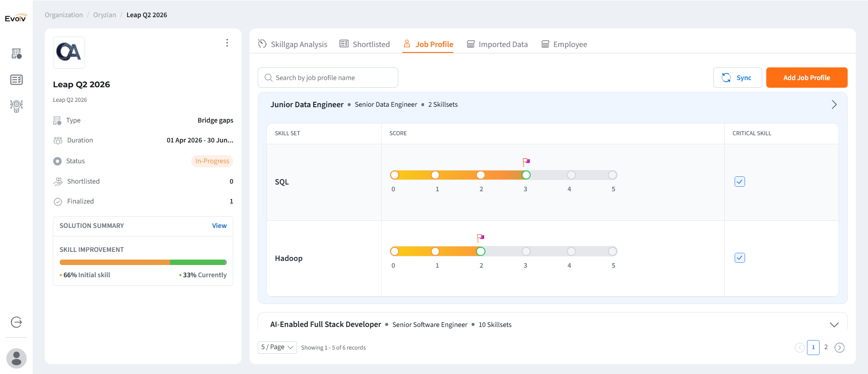Click the Sync button
The width and height of the screenshot is (868, 374).
pos(737,78)
